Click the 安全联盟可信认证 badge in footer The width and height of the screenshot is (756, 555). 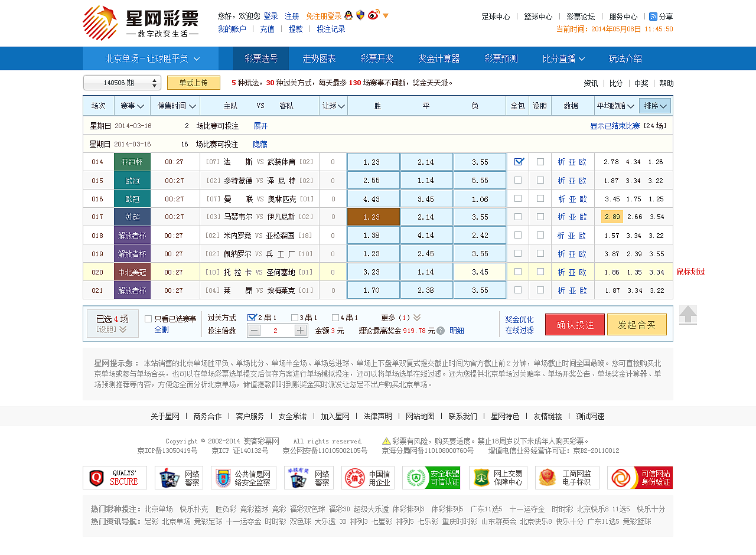pos(432,478)
